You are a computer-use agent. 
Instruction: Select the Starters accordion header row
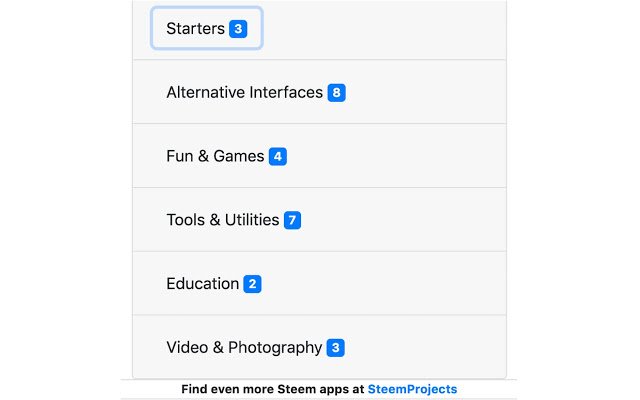(400, 29)
